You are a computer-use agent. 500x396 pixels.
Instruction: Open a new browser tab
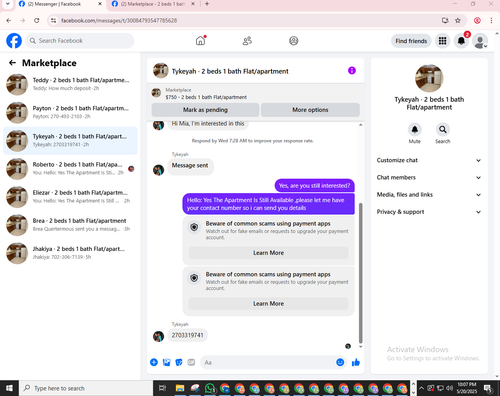(207, 4)
